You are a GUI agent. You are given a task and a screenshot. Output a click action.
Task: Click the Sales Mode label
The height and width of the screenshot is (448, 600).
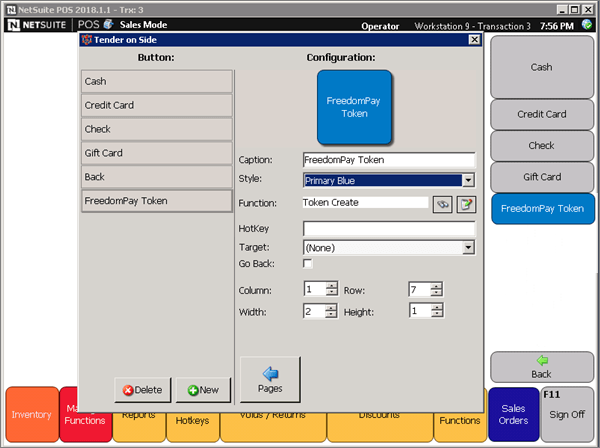(x=143, y=25)
